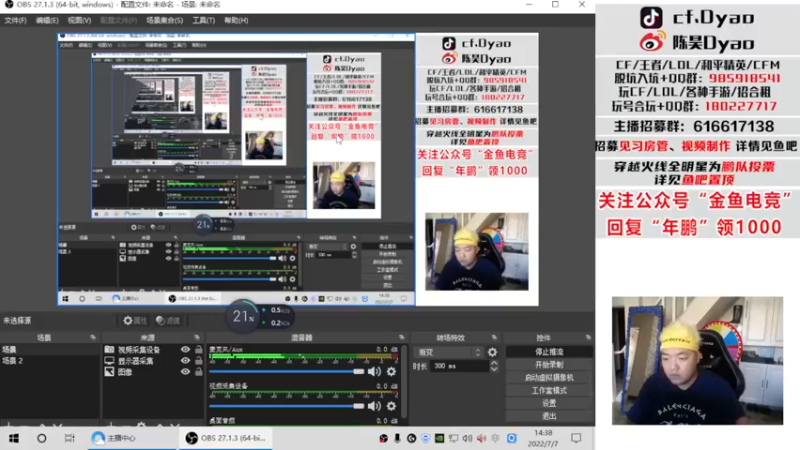Click the mixer panel vertical scrollbar
Image resolution: width=800 pixels, height=450 pixels.
click(x=405, y=383)
